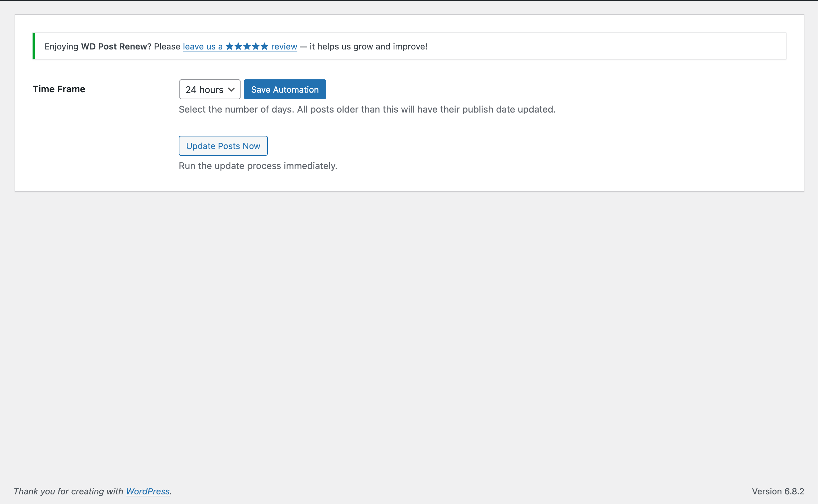The image size is (818, 504).
Task: Click 'Thank you for creating with' footer text
Action: (x=68, y=491)
